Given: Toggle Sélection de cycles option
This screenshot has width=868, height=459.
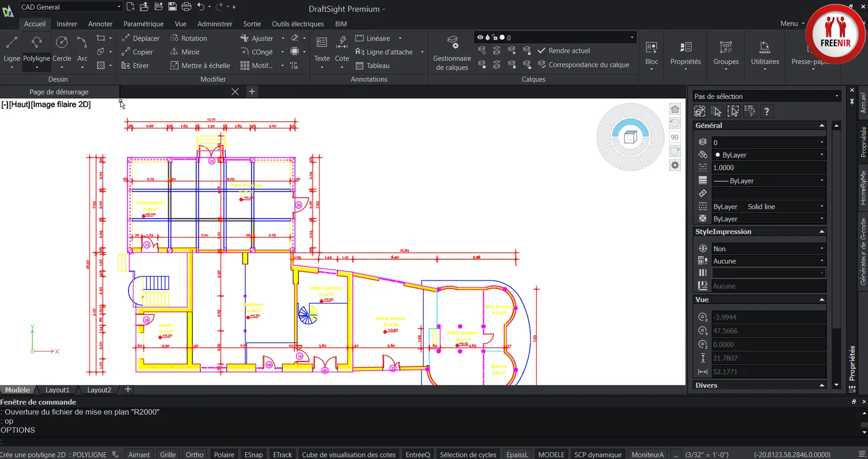Looking at the screenshot, I should pyautogui.click(x=468, y=455).
